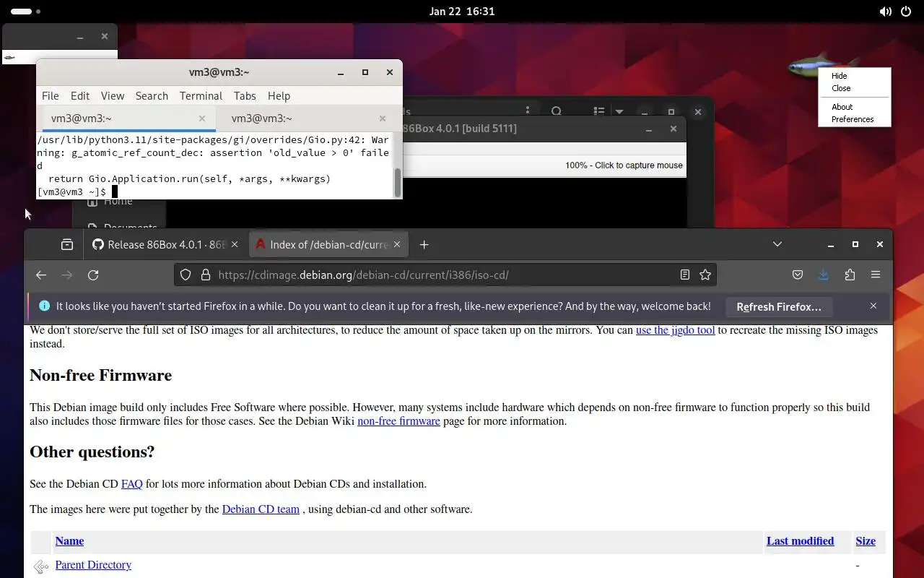The height and width of the screenshot is (578, 924).
Task: Close the Release 86Box 4.0.1 tab
Action: click(234, 245)
